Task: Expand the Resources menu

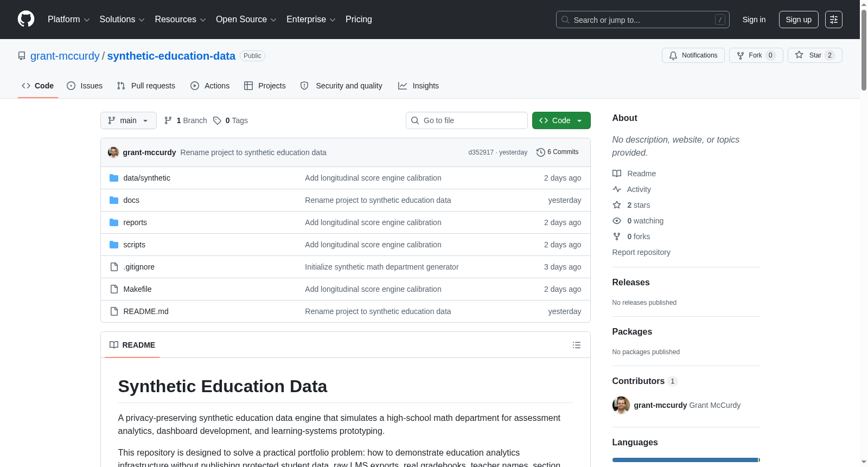Action: click(180, 20)
